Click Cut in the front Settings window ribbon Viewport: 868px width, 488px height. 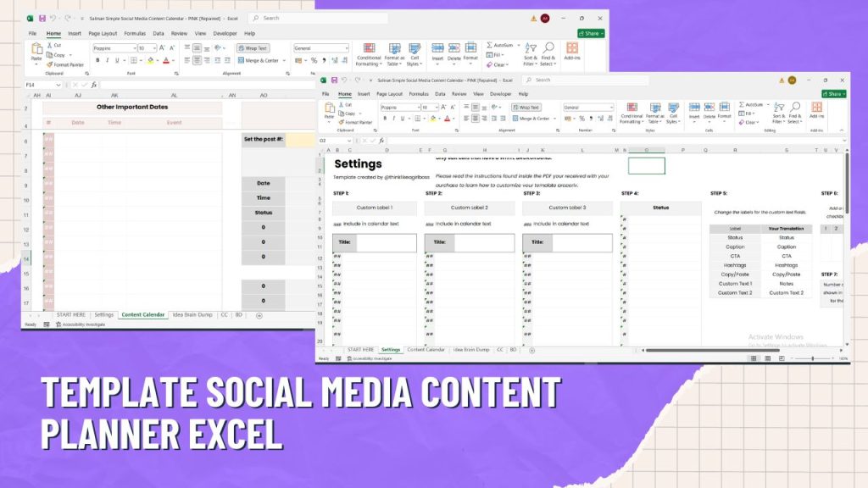click(x=345, y=104)
